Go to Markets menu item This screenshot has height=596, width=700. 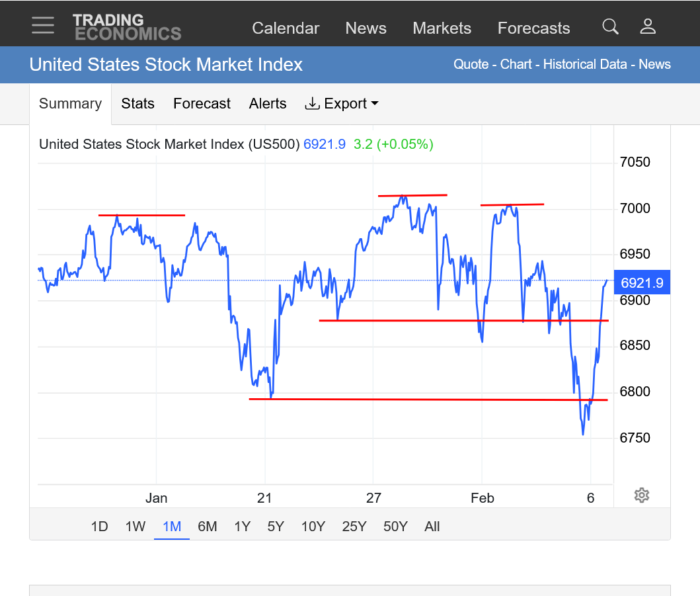point(442,28)
